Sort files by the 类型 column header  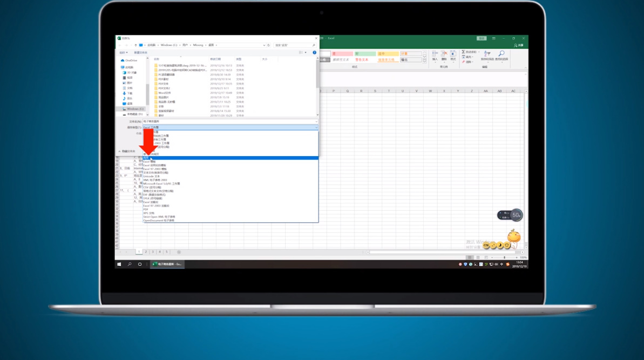(x=239, y=59)
